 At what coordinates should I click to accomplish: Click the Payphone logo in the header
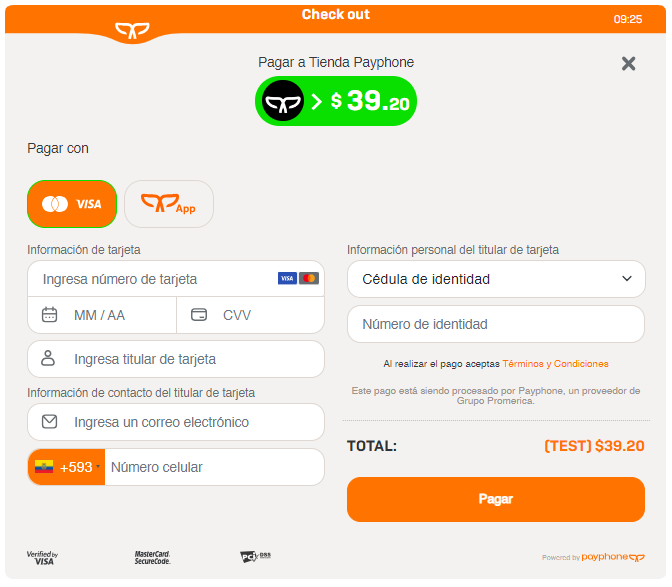coord(132,30)
